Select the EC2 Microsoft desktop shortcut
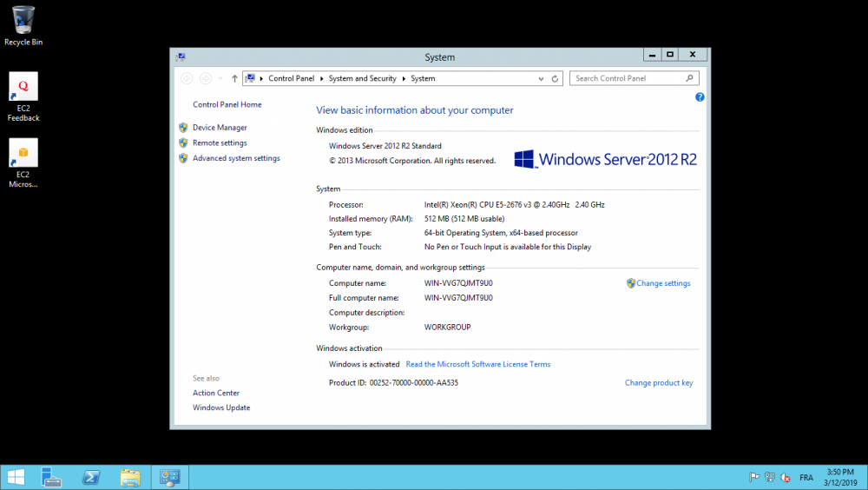Screen dimensions: 868x490 point(23,163)
